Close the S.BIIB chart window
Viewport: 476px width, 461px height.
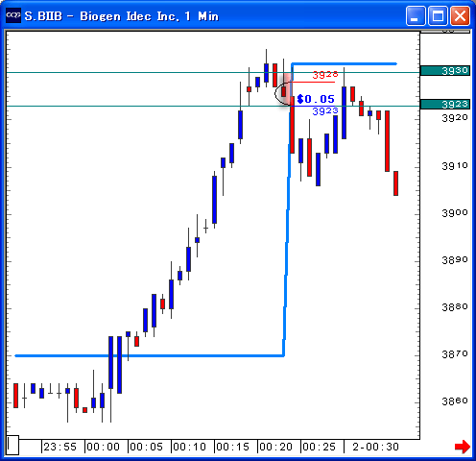coord(460,15)
